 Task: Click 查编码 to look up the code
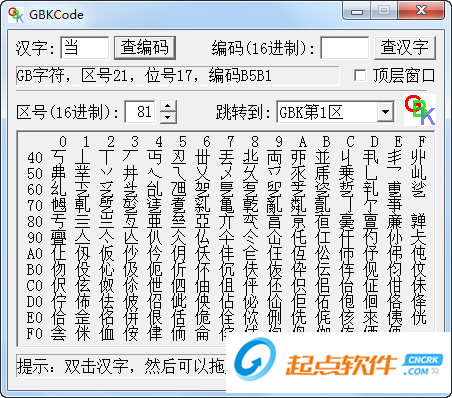tap(145, 48)
